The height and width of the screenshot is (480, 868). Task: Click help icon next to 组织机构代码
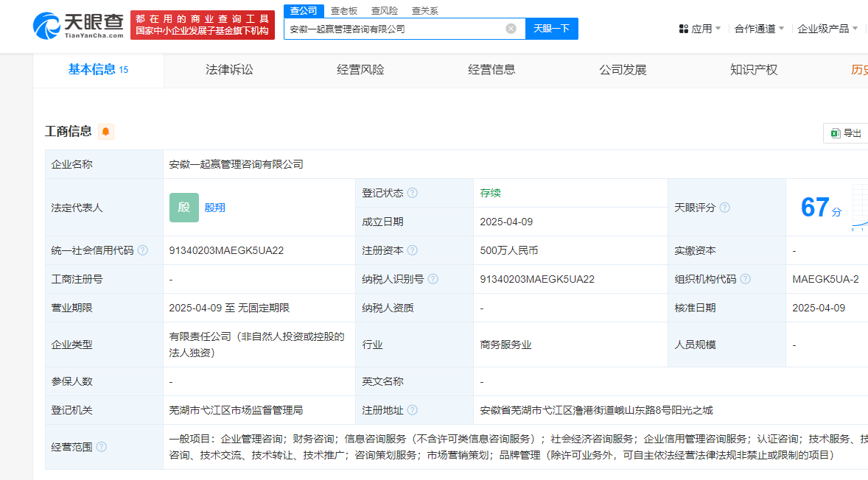[745, 279]
